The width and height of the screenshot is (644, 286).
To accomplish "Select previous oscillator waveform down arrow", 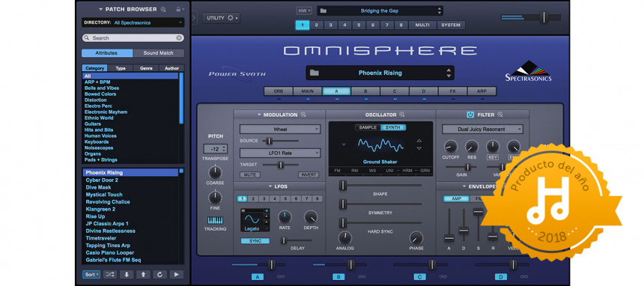I will click(x=419, y=148).
